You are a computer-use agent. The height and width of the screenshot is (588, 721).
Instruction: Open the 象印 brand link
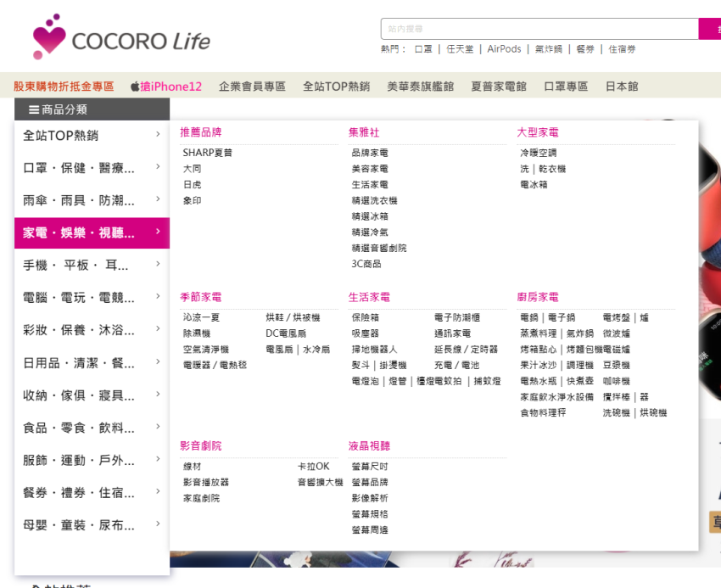coord(192,200)
